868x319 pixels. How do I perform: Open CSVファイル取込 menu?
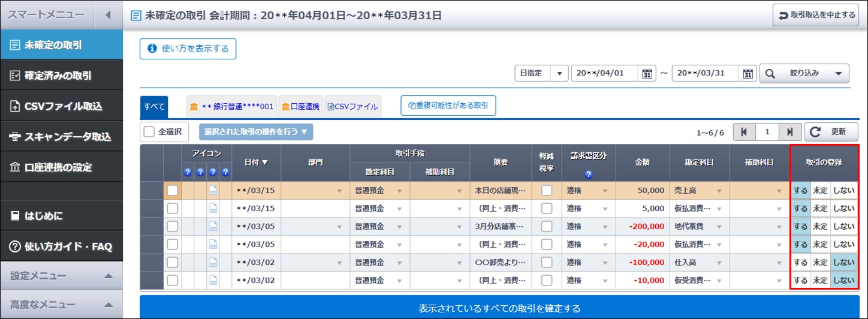[x=61, y=106]
